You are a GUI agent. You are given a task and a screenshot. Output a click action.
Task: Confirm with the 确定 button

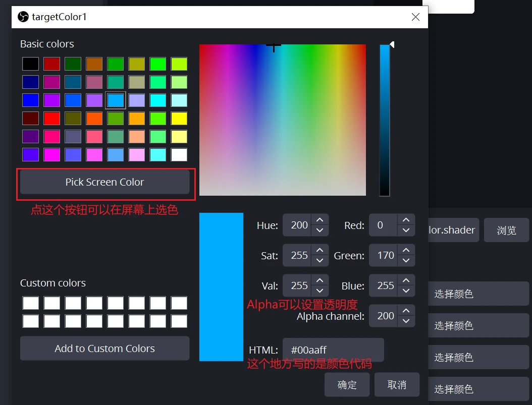[347, 385]
